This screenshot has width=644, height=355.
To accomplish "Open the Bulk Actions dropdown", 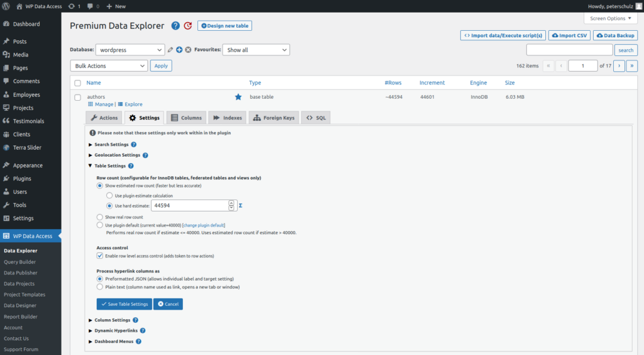I will 109,65.
